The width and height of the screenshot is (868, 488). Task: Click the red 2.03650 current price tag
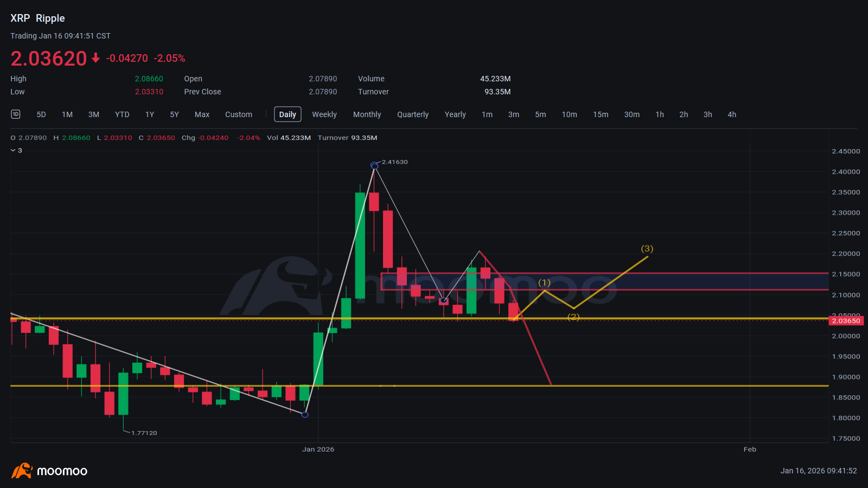pyautogui.click(x=846, y=321)
